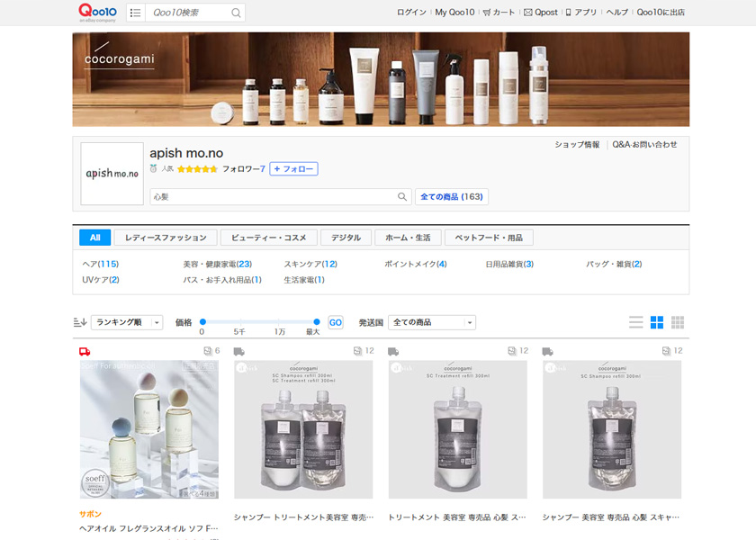This screenshot has height=540, width=756.
Task: Switch to large grid view layout
Action: point(657,322)
